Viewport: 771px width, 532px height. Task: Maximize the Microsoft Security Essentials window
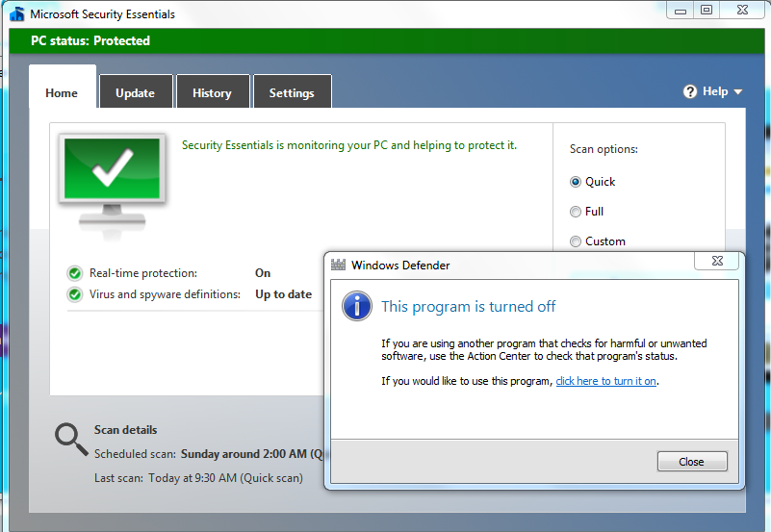[x=706, y=10]
